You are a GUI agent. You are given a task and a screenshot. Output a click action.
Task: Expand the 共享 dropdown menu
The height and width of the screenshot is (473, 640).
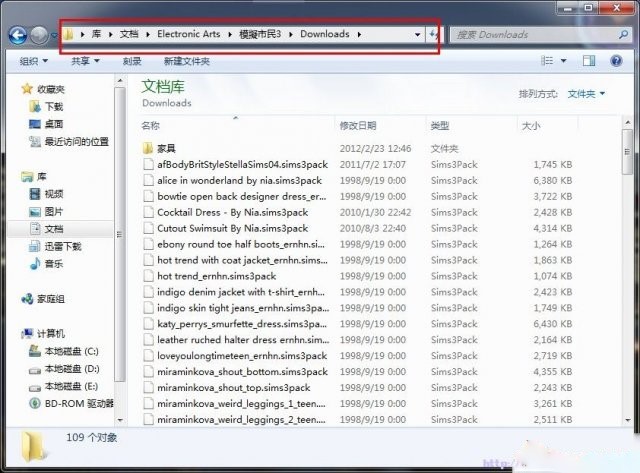pos(85,61)
